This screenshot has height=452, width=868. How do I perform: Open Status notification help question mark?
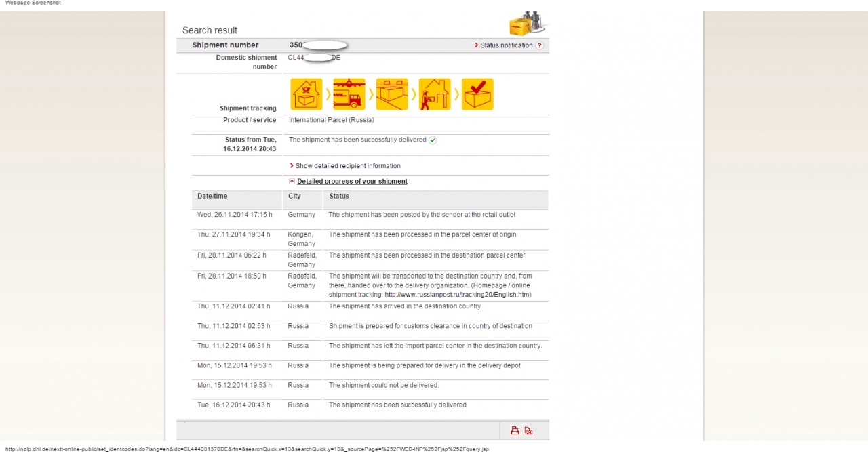coord(540,45)
